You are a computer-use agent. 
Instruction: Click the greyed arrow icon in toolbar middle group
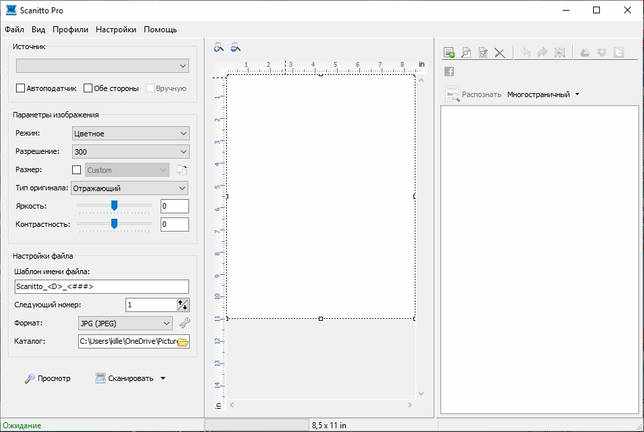click(x=542, y=52)
